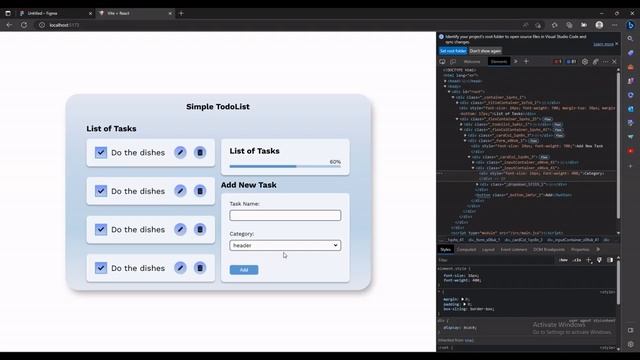Switch to the DOM Breakpoints tab
Screen dimensions: 640x360
tap(549, 249)
